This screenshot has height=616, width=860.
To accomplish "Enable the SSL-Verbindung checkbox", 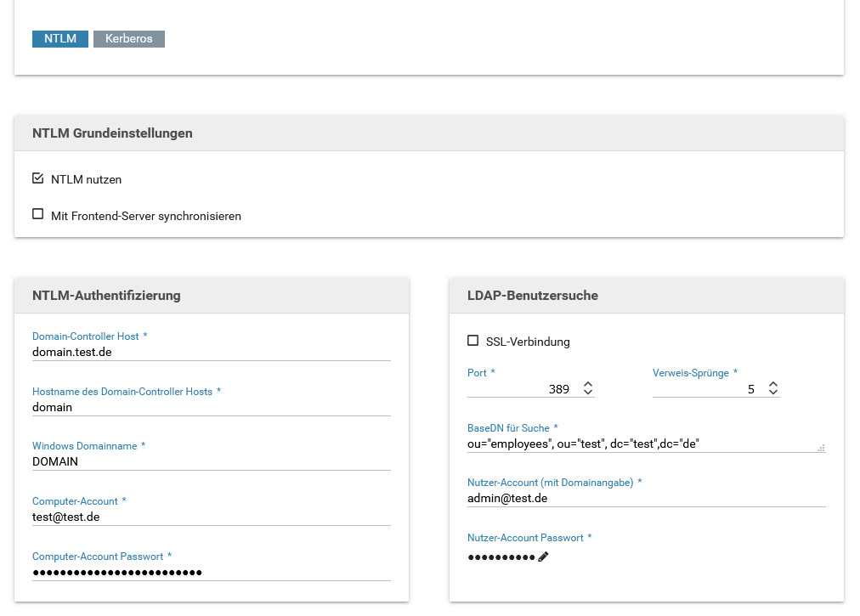I will point(472,341).
